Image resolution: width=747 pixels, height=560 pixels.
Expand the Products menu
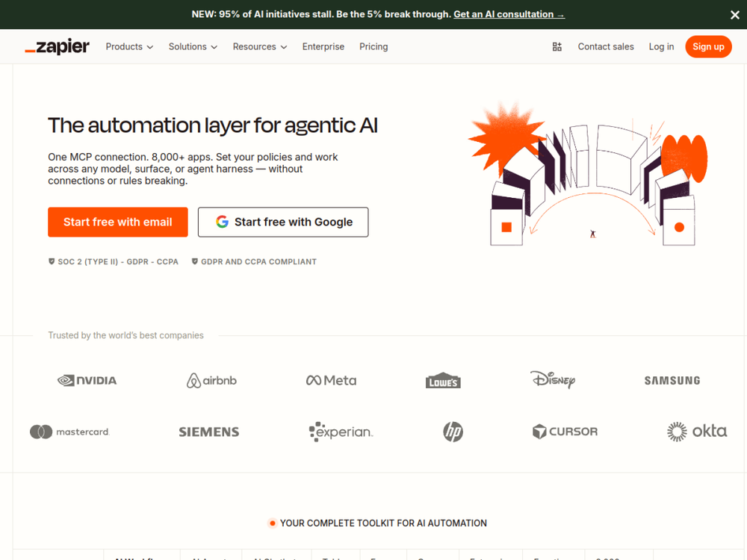(x=129, y=46)
